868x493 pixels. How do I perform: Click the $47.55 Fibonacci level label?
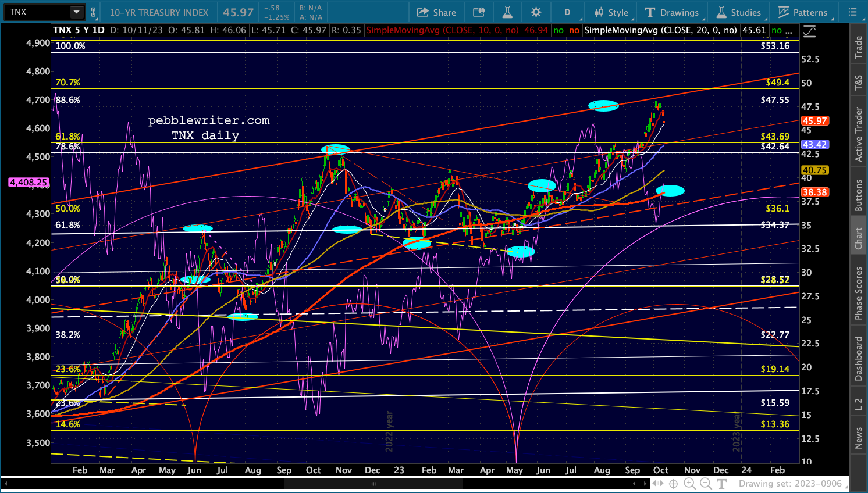[x=775, y=100]
